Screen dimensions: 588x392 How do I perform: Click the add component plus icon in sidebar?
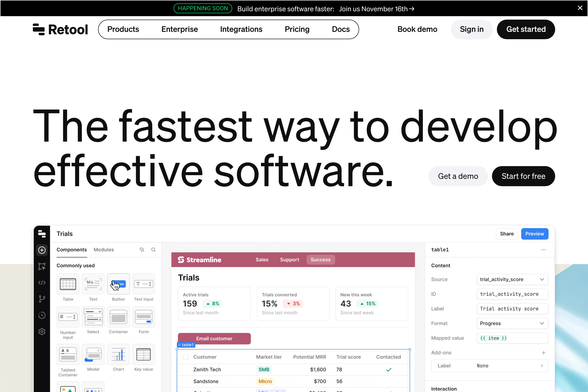(x=42, y=250)
